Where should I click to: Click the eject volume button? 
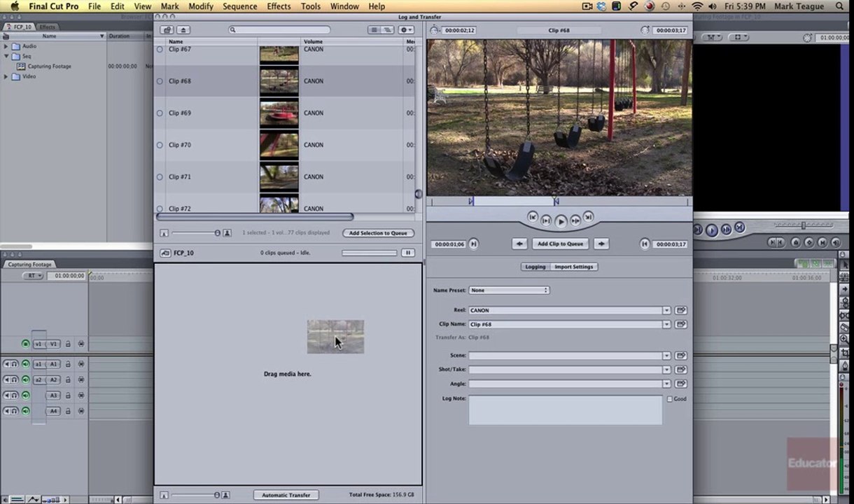(x=183, y=30)
